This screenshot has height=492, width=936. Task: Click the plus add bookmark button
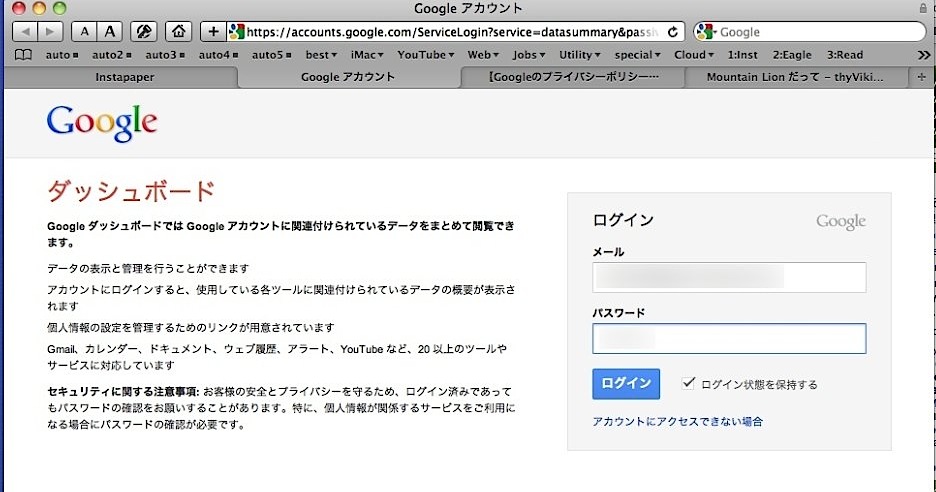212,32
